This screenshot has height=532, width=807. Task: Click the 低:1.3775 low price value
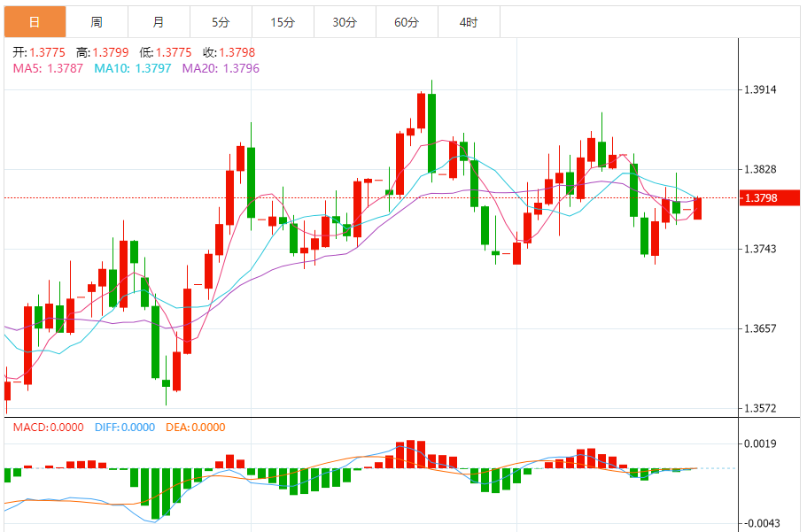point(165,52)
